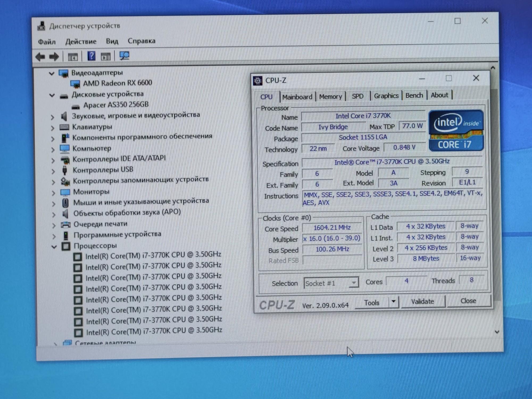The image size is (532, 399).
Task: Switch to the Mainboard tab in CPU-Z
Action: click(297, 97)
